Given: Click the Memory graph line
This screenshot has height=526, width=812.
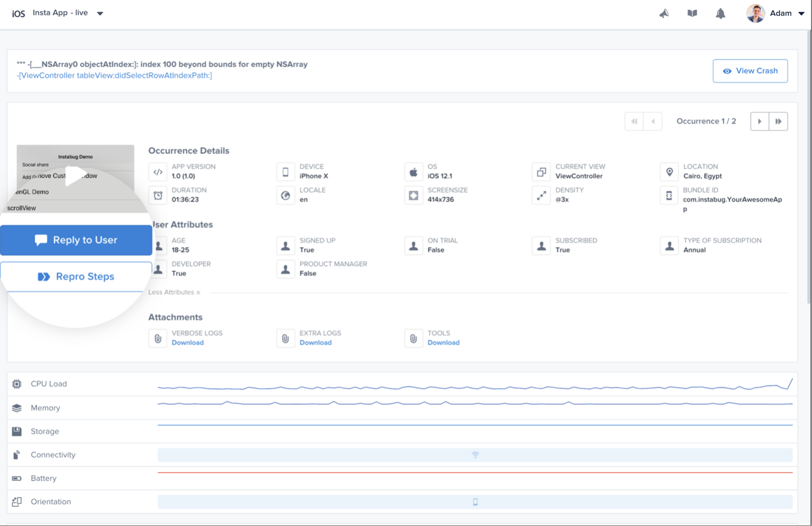Looking at the screenshot, I should pos(475,404).
